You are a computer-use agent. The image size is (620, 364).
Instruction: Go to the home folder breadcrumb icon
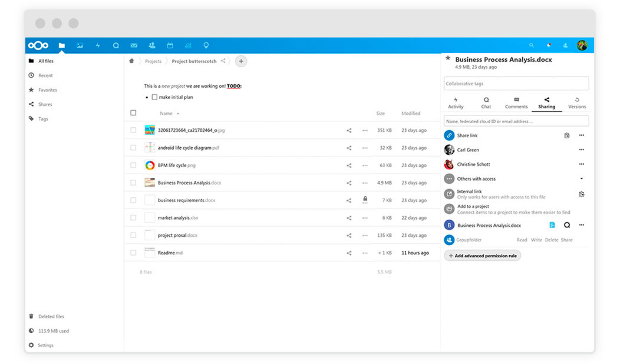(x=131, y=61)
